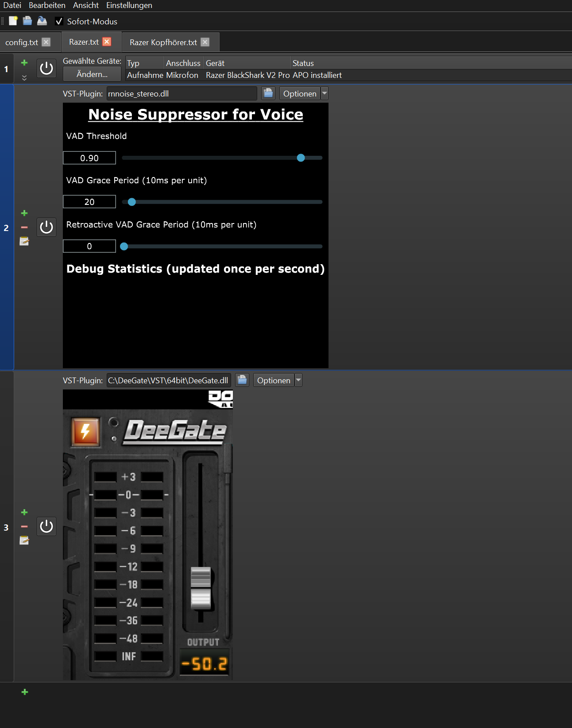Click the bottom plus icon to add filter
Image resolution: width=572 pixels, height=728 pixels.
[x=25, y=692]
